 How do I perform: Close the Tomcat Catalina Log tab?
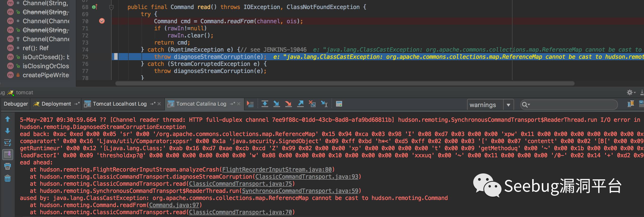(239, 104)
